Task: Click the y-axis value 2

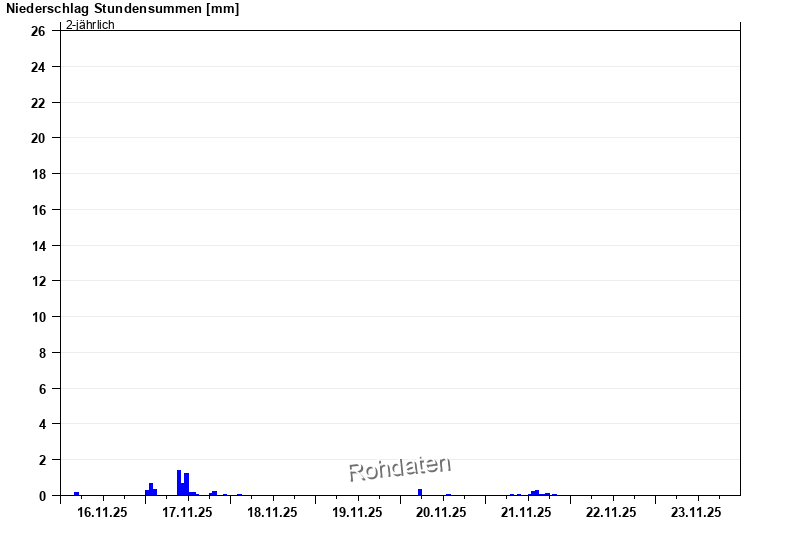Action: pyautogui.click(x=42, y=460)
